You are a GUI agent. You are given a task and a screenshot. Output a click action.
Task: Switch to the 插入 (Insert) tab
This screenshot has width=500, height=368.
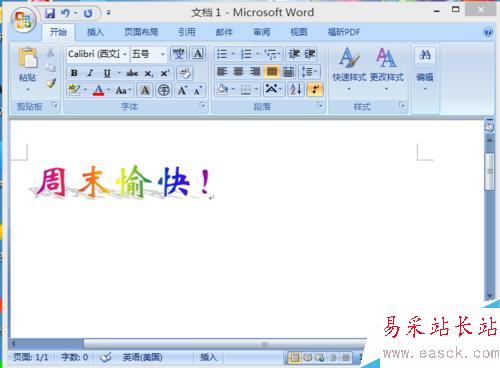click(x=95, y=32)
